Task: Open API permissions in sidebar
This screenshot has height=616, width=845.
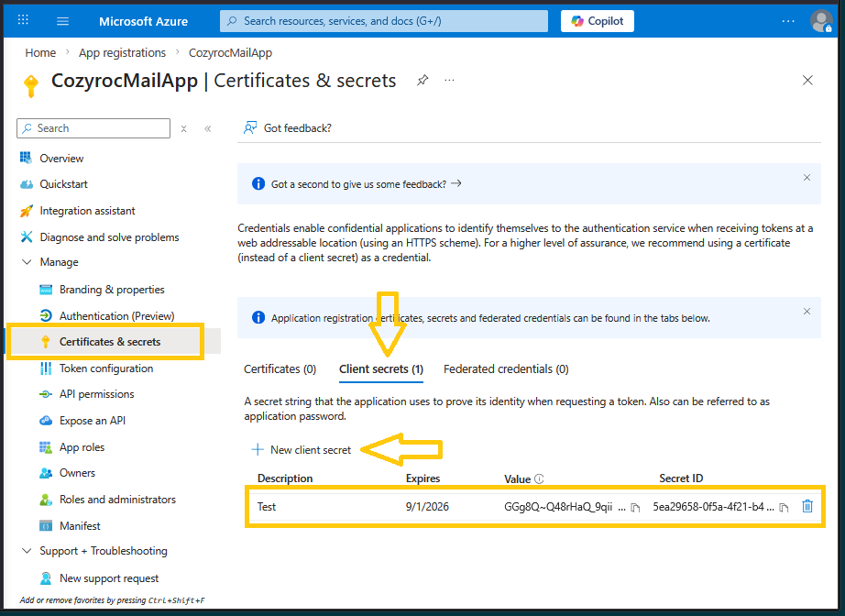Action: (96, 394)
